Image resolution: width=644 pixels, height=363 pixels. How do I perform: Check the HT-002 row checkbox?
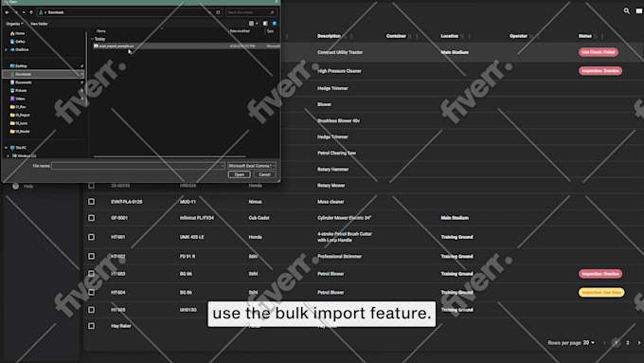91,257
